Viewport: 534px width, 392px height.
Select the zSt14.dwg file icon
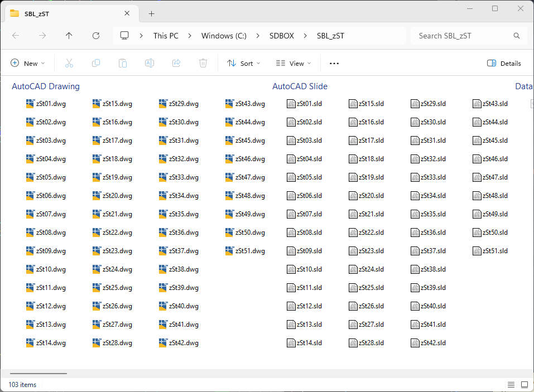click(x=31, y=343)
